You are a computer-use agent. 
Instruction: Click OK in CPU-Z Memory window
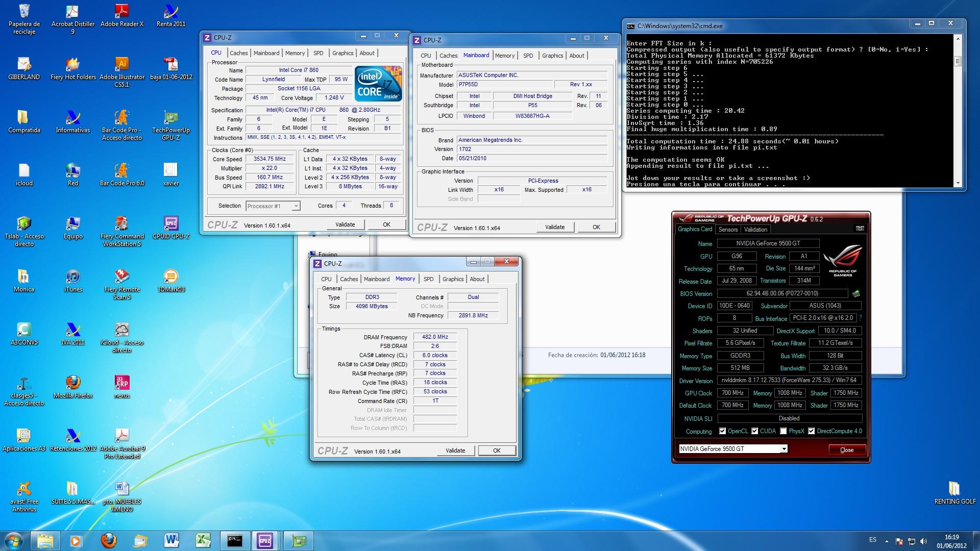coord(497,450)
